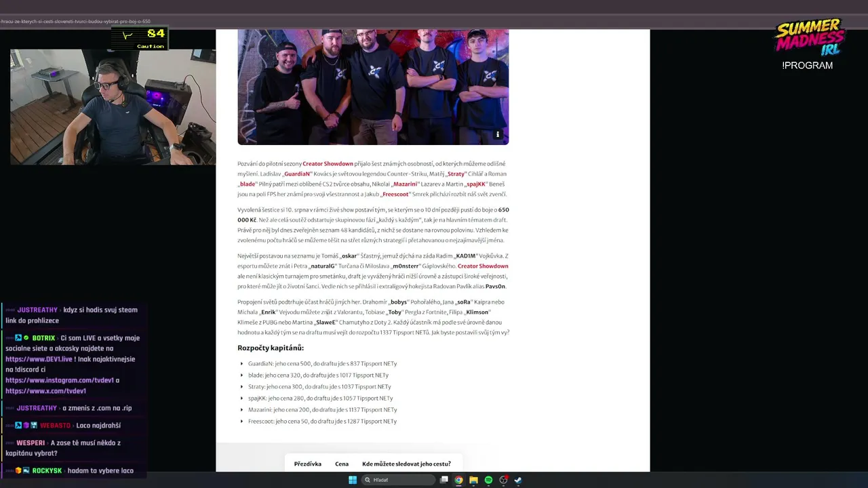Click the bold 'Klimson' nickname
Screen dimensions: 868x488
(477, 312)
